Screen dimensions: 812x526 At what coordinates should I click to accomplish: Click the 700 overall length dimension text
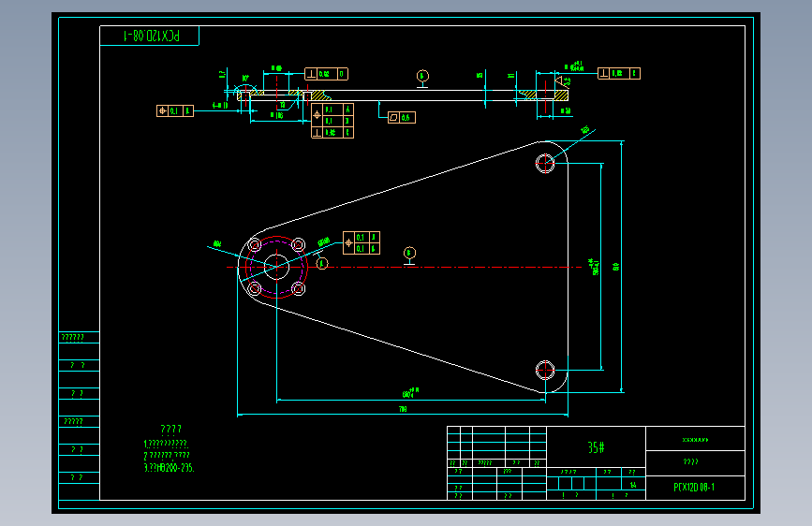[403, 409]
